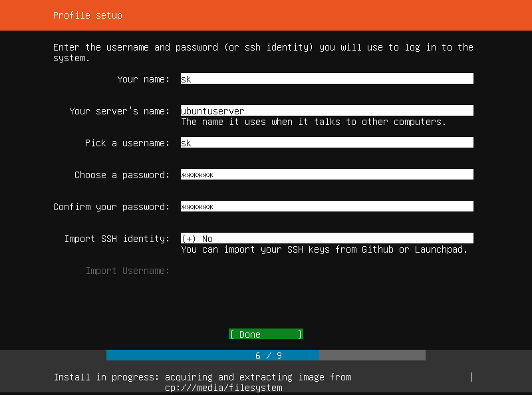Click the Github or Launchpad SSH keys hint
The width and height of the screenshot is (532, 395).
click(x=324, y=249)
